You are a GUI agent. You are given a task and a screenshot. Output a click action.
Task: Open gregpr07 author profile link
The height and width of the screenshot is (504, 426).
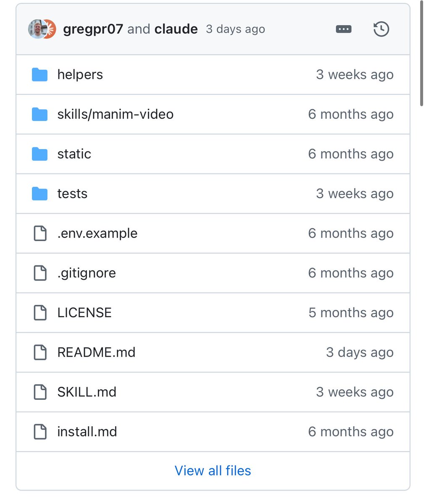[x=93, y=29]
